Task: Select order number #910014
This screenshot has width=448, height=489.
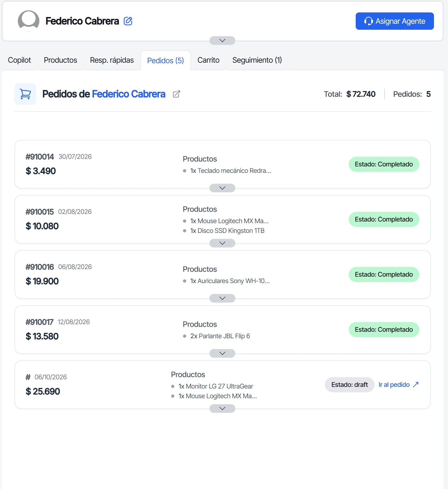Action: (40, 157)
